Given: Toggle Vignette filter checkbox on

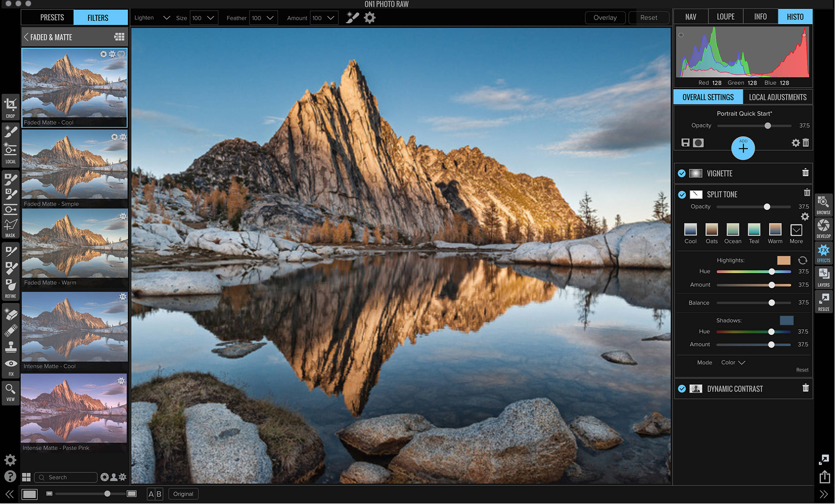Looking at the screenshot, I should tap(682, 174).
